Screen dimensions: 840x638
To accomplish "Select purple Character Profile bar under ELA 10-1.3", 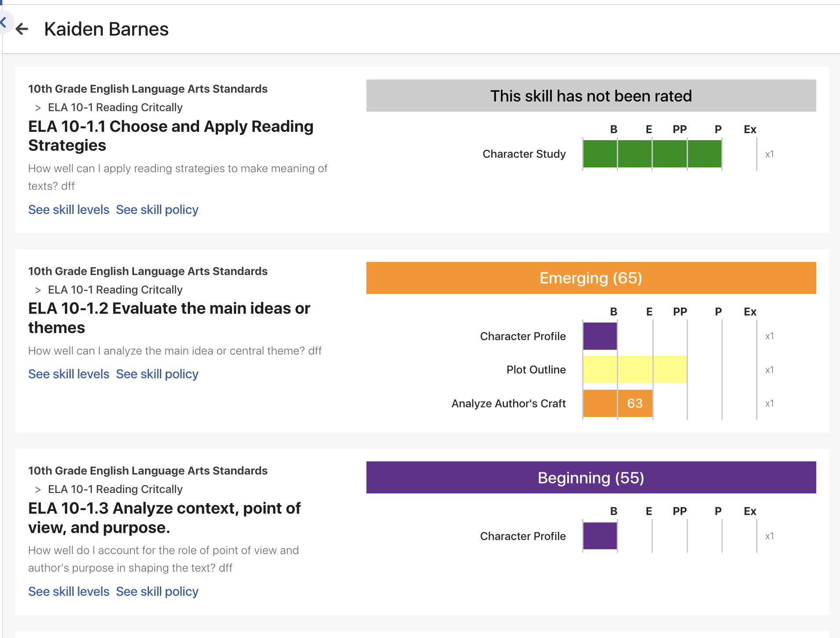I will (x=600, y=536).
